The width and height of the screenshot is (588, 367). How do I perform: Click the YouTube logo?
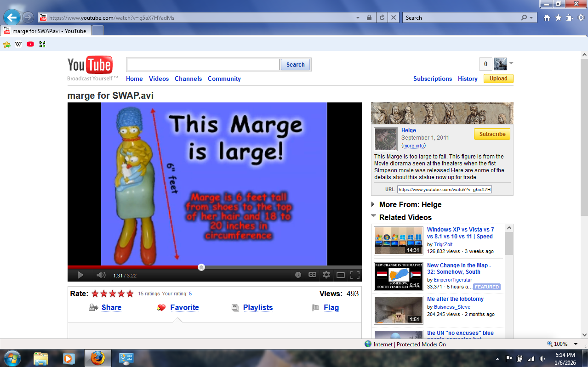point(90,65)
